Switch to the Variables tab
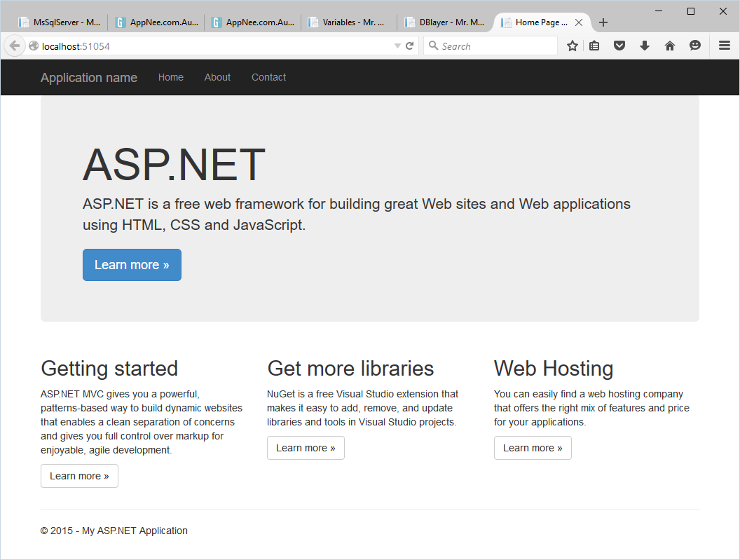 pyautogui.click(x=349, y=22)
